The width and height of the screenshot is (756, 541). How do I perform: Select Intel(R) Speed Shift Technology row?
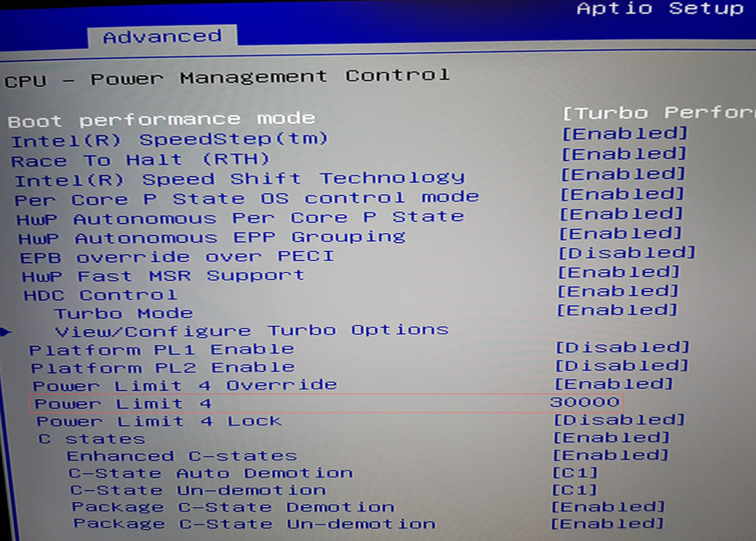(x=239, y=179)
